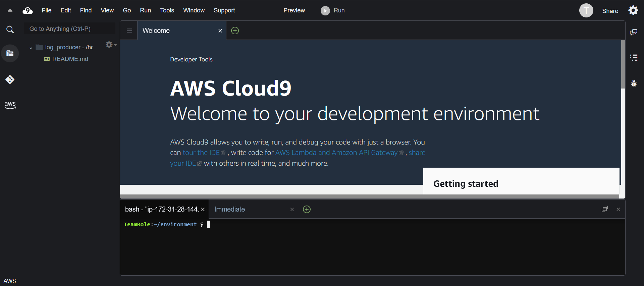644x286 pixels.
Task: Open the Go menu
Action: point(127,10)
